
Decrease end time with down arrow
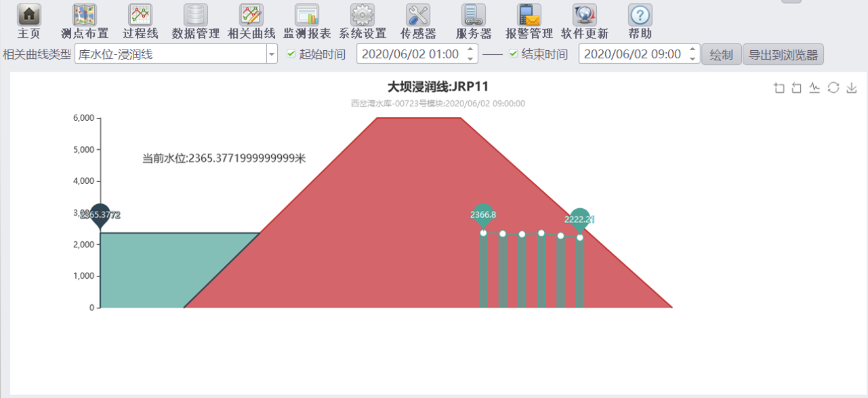coord(693,59)
